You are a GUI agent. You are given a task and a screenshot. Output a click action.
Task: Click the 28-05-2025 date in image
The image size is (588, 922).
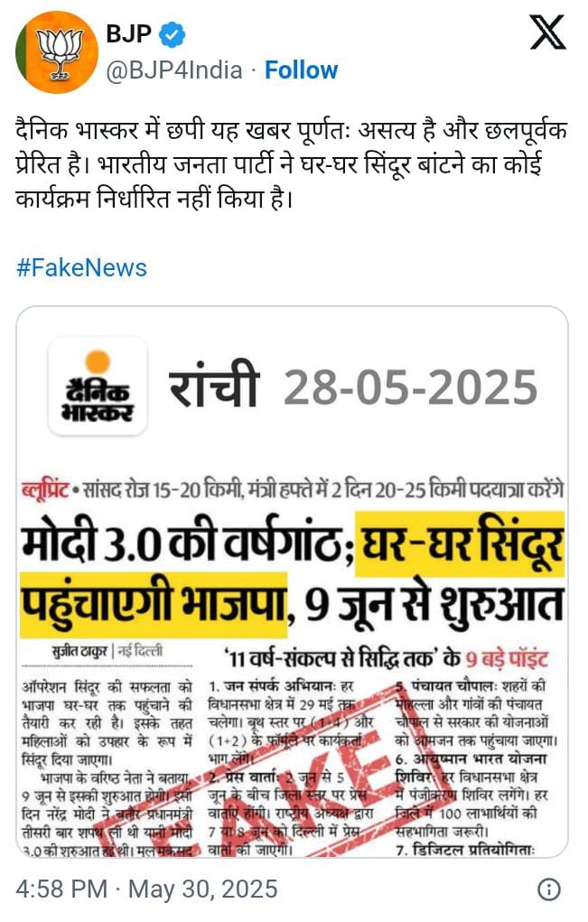(410, 387)
